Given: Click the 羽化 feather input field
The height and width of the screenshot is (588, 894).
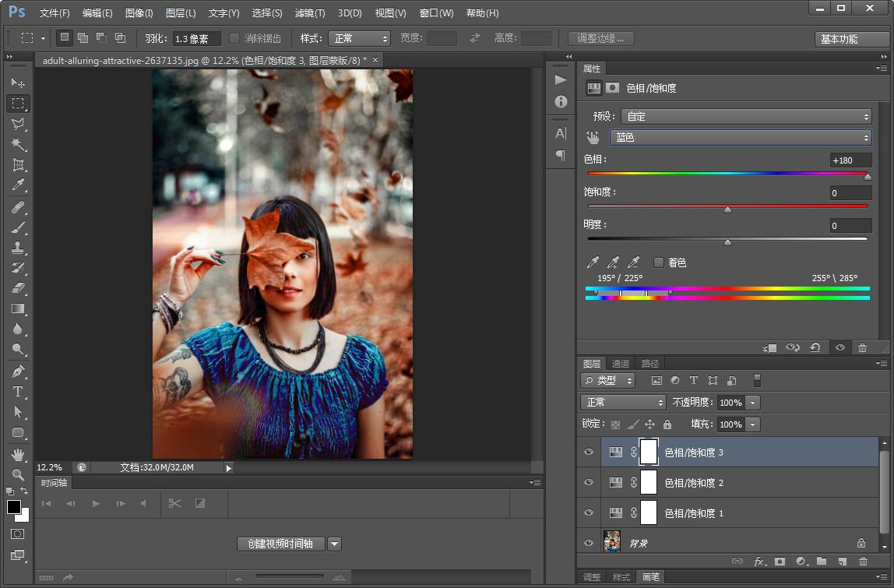Looking at the screenshot, I should tap(196, 38).
